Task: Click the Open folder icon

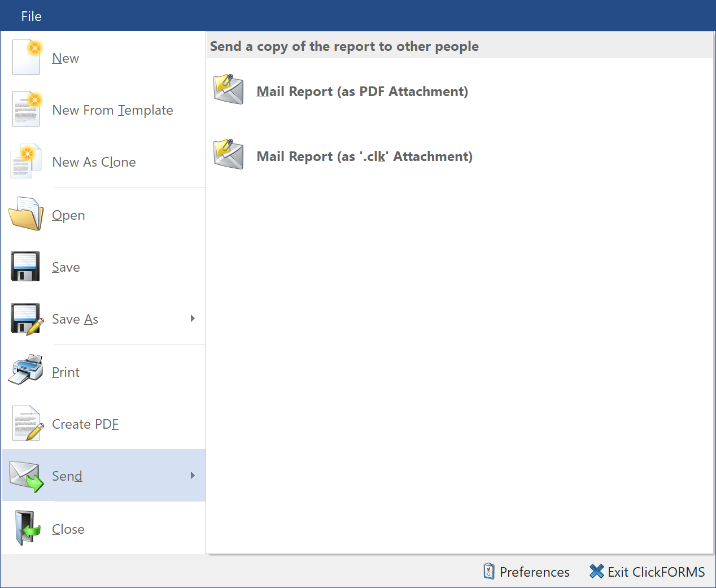Action: click(x=26, y=214)
